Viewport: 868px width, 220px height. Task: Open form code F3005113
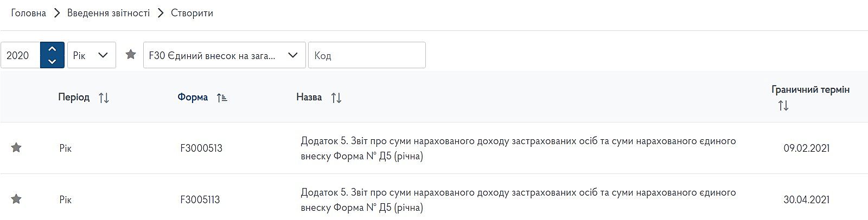(200, 200)
